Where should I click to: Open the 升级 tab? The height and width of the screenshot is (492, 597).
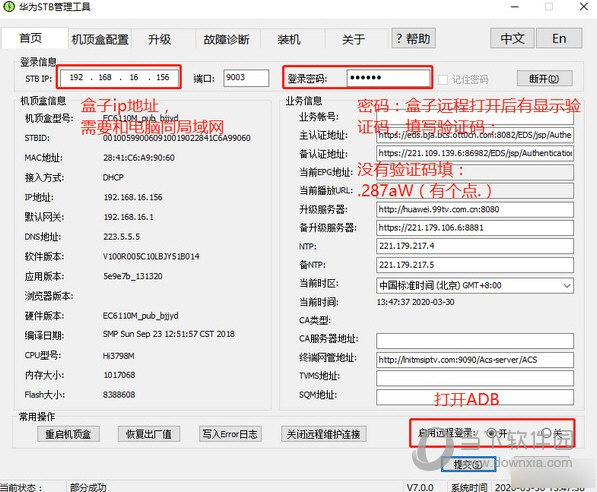click(160, 39)
